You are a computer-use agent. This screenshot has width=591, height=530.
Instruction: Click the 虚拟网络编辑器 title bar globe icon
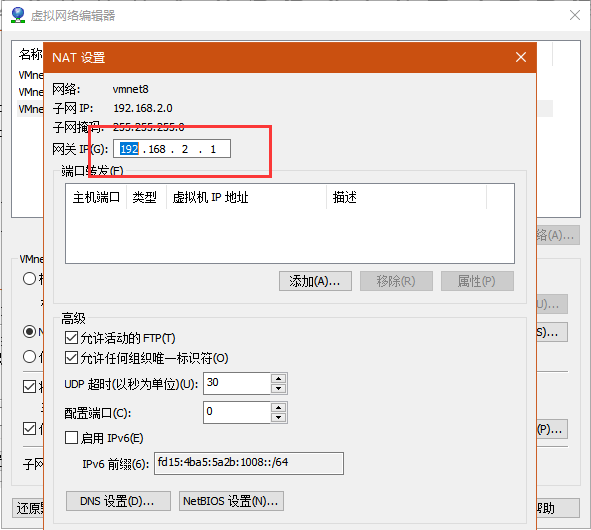point(18,15)
